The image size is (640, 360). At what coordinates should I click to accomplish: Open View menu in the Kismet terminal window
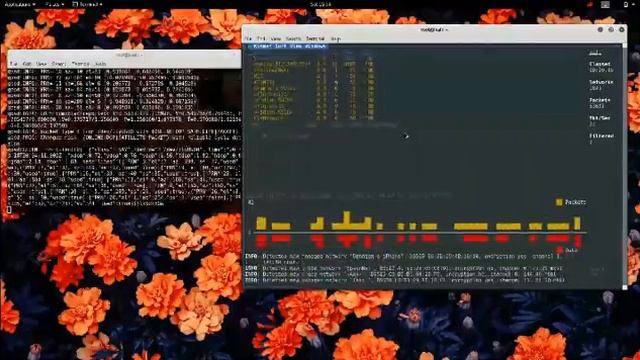(x=276, y=39)
